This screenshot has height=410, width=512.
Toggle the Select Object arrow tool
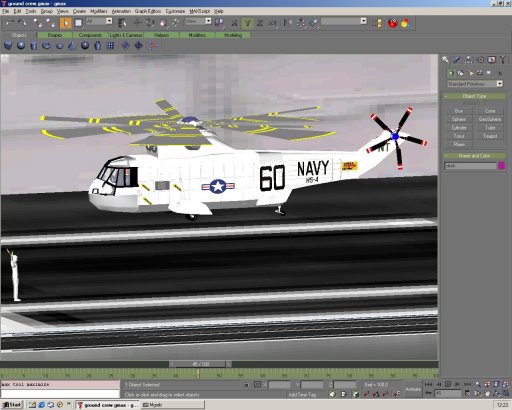(66, 23)
